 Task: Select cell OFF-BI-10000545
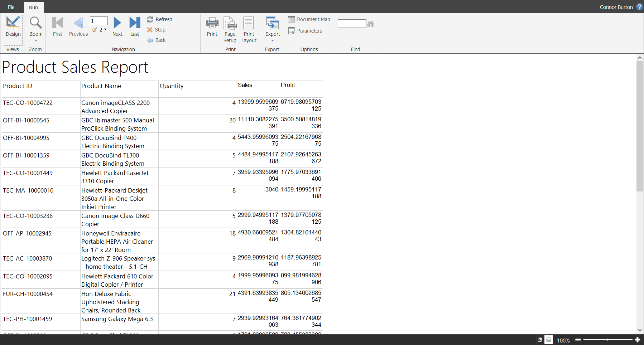click(x=41, y=124)
